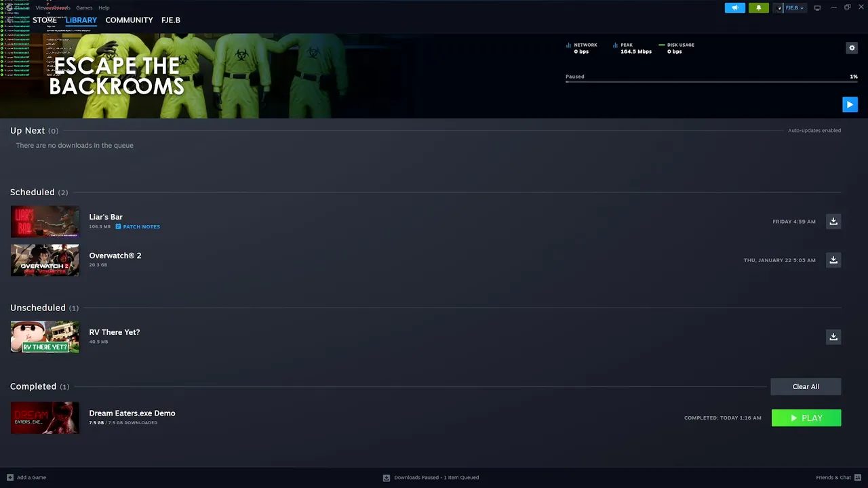
Task: Click the patch notes icon beside Liar's Bar
Action: tap(118, 226)
